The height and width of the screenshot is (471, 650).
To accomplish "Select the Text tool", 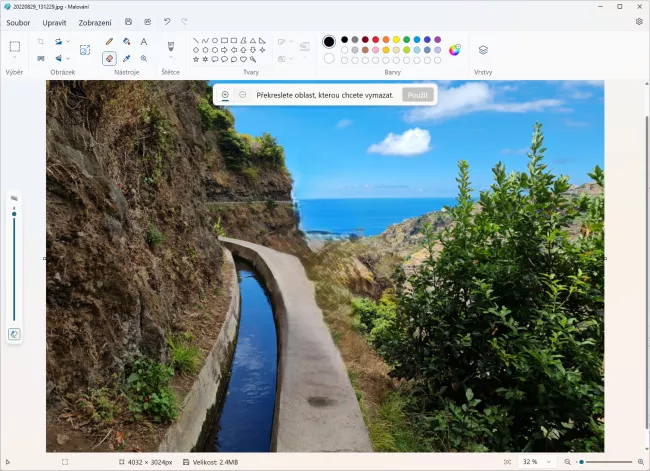I will point(144,42).
